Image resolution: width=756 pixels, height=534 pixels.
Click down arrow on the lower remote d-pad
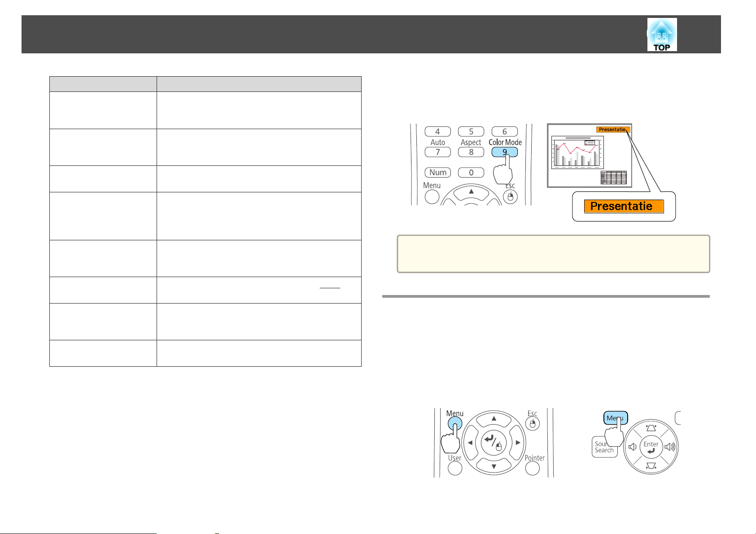(494, 466)
